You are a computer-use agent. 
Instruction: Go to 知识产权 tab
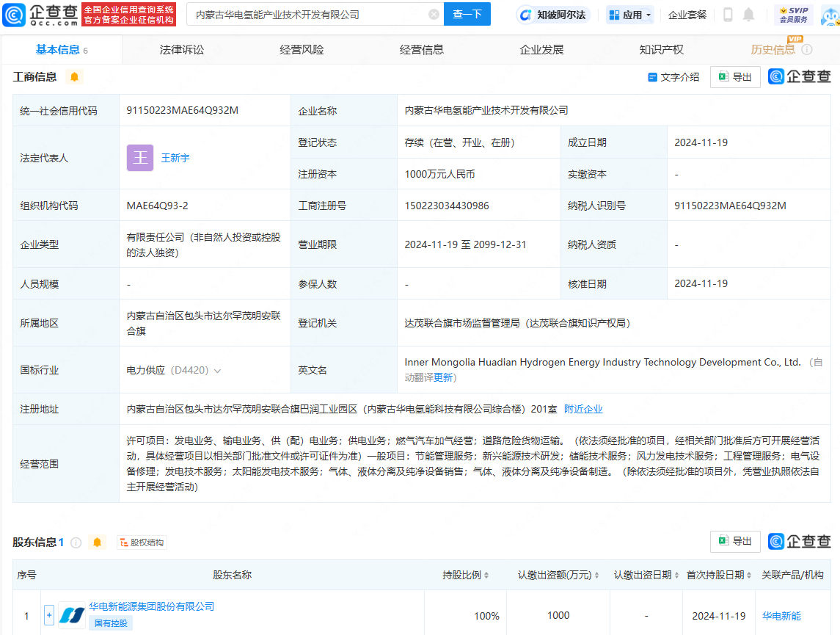[662, 50]
